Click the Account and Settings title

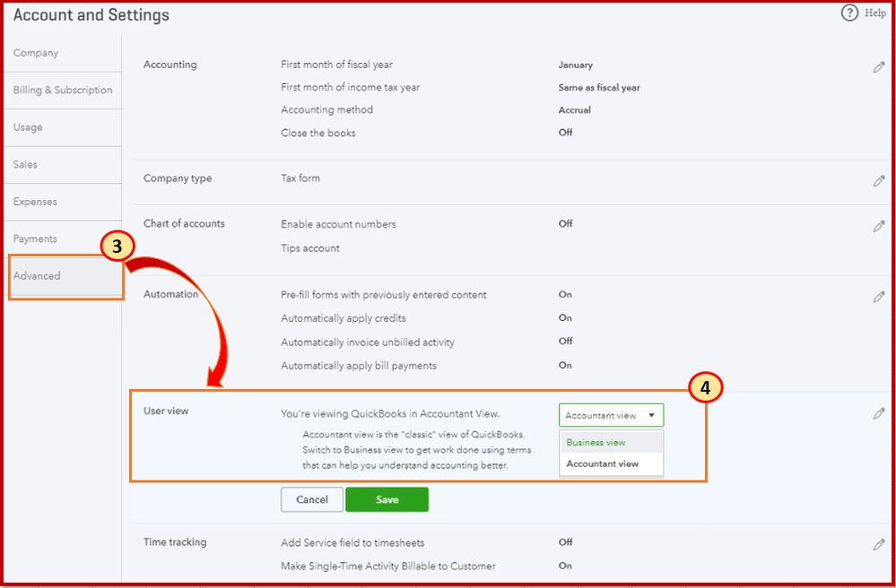pyautogui.click(x=91, y=15)
